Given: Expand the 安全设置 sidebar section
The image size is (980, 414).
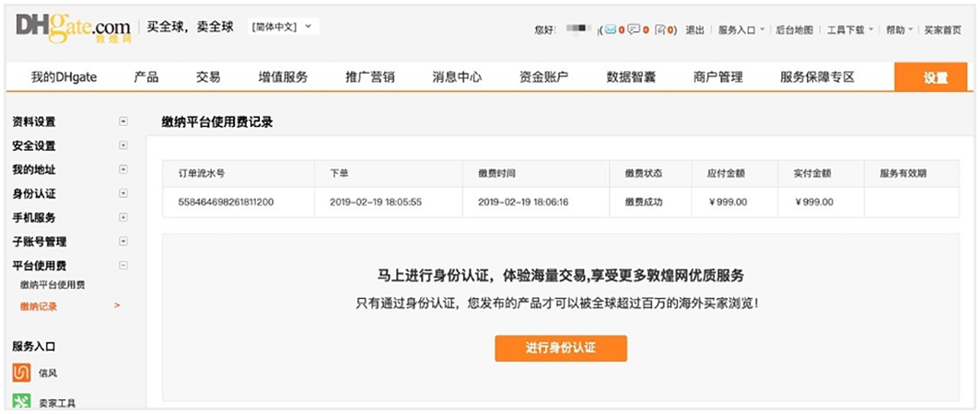Looking at the screenshot, I should point(123,145).
